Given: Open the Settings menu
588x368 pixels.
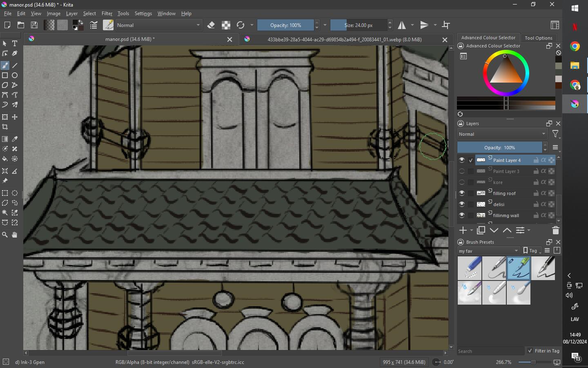Looking at the screenshot, I should tap(143, 13).
